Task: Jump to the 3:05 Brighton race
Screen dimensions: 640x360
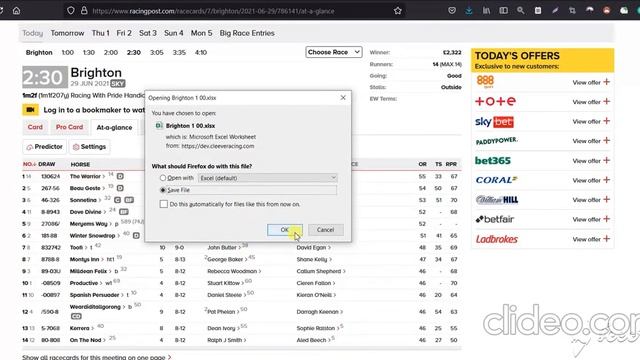Action: [x=156, y=52]
